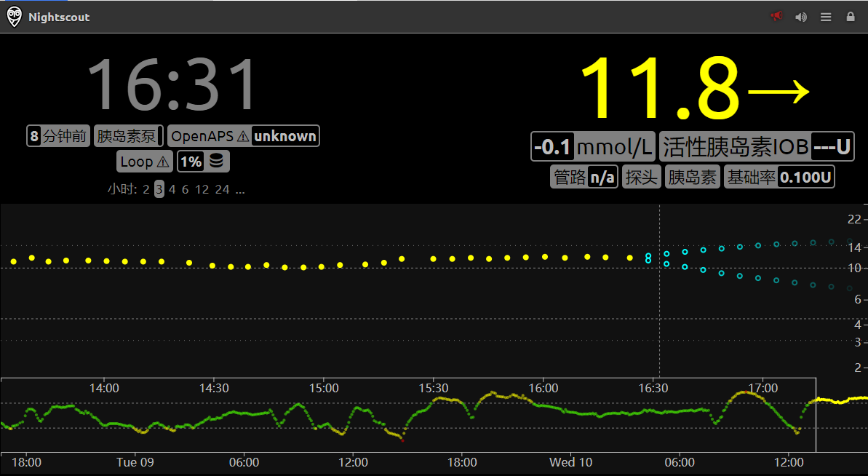The height and width of the screenshot is (476, 868).
Task: Open the OpenAPS unknown status pill
Action: pyautogui.click(x=244, y=135)
